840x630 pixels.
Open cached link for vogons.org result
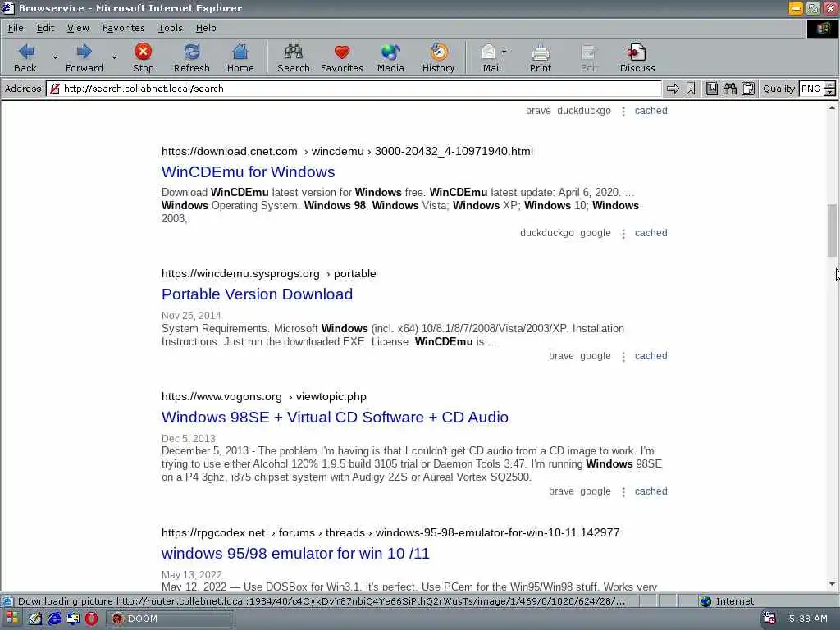click(651, 492)
